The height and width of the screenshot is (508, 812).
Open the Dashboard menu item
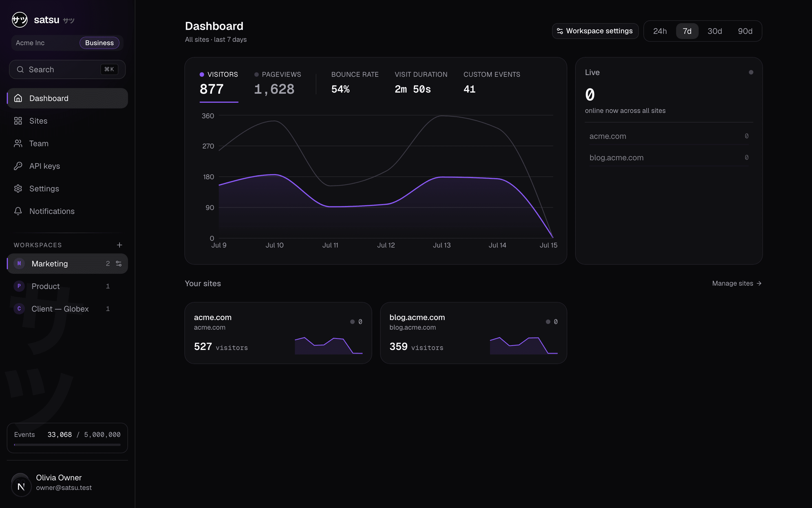(67, 98)
